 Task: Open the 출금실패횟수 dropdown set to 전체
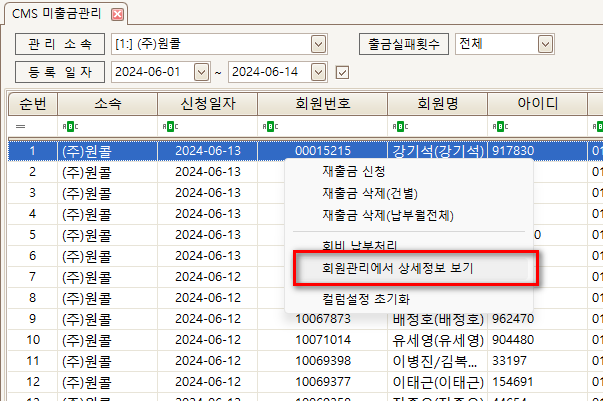click(x=545, y=44)
